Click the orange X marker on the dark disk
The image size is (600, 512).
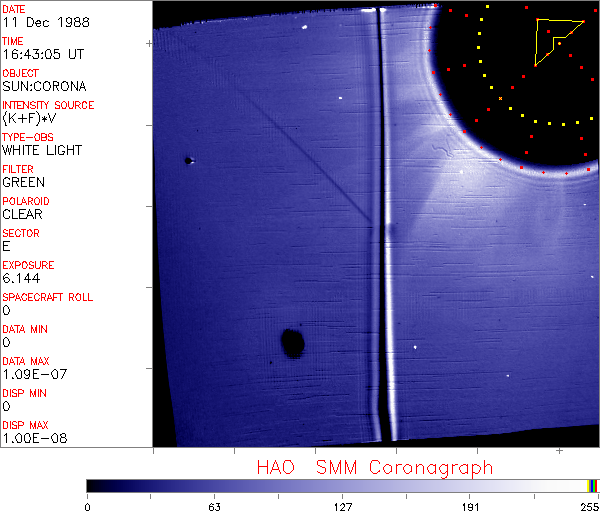tap(500, 99)
